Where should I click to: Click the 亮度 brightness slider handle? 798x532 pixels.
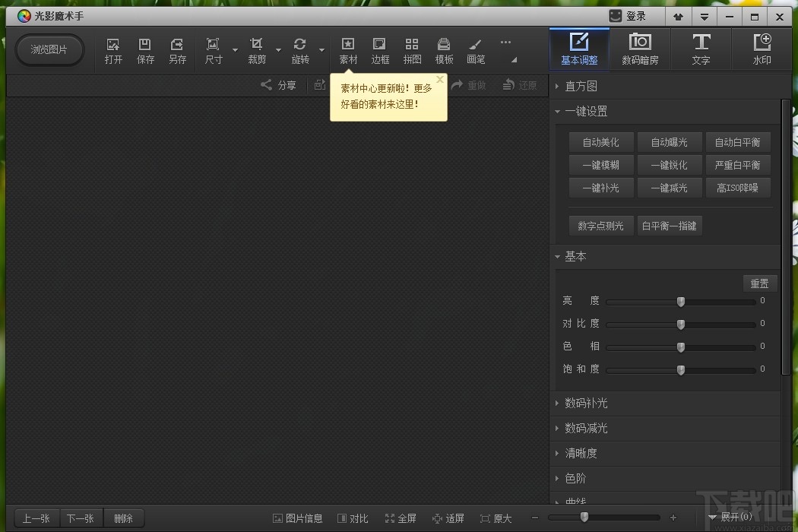(681, 302)
